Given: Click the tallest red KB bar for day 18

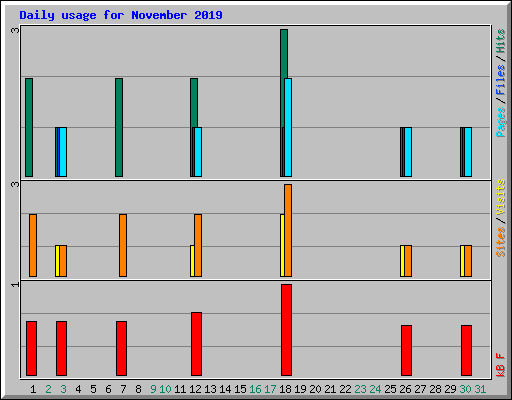Looking at the screenshot, I should pyautogui.click(x=286, y=330).
